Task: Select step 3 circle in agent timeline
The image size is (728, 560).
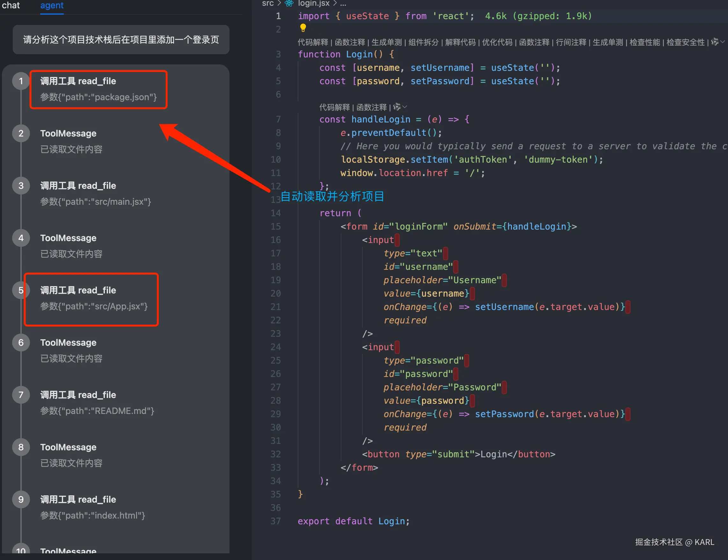Action: pos(21,186)
